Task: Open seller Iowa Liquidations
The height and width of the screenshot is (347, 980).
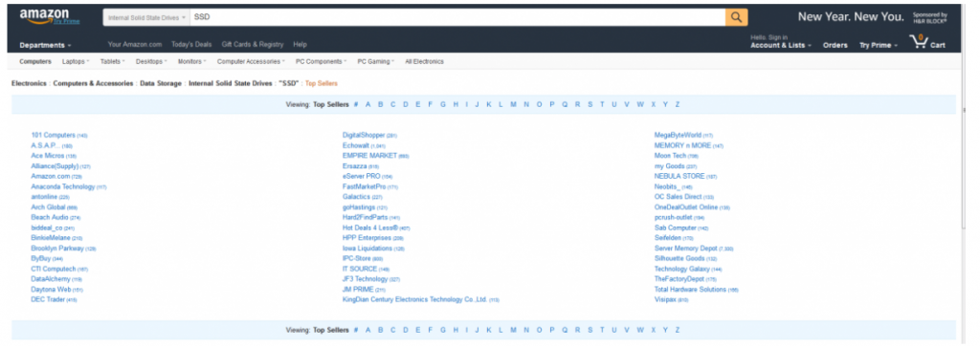Action: (x=367, y=249)
